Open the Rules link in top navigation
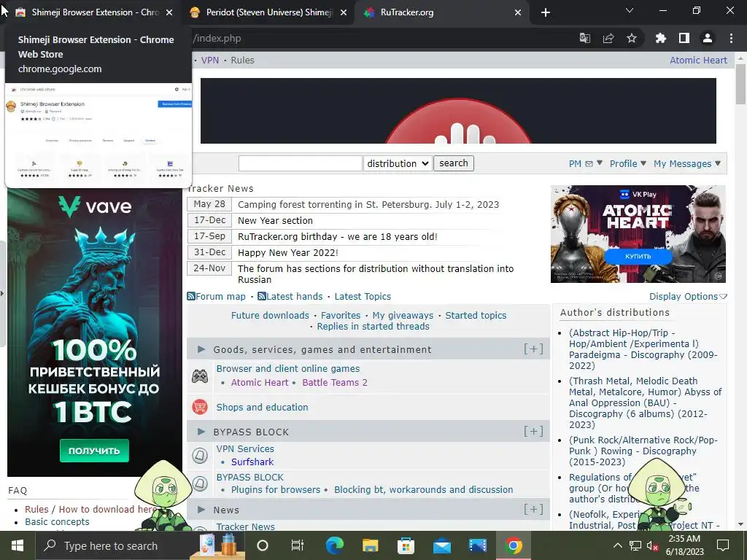The height and width of the screenshot is (560, 747). [x=242, y=60]
